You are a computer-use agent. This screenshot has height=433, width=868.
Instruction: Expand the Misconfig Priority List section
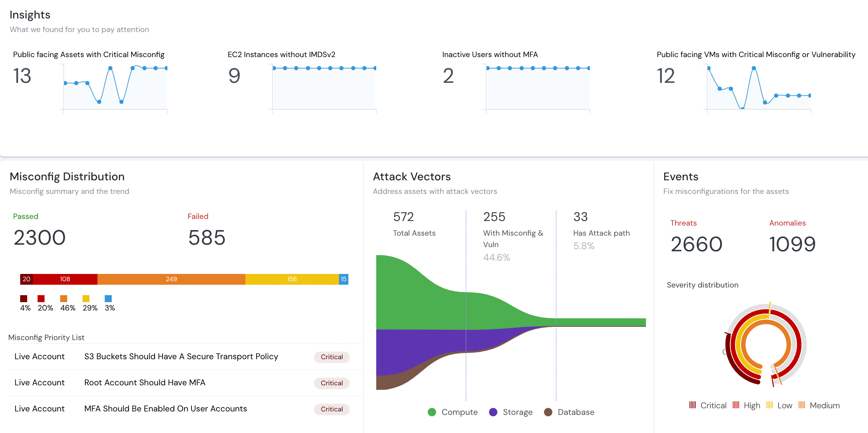pyautogui.click(x=47, y=337)
